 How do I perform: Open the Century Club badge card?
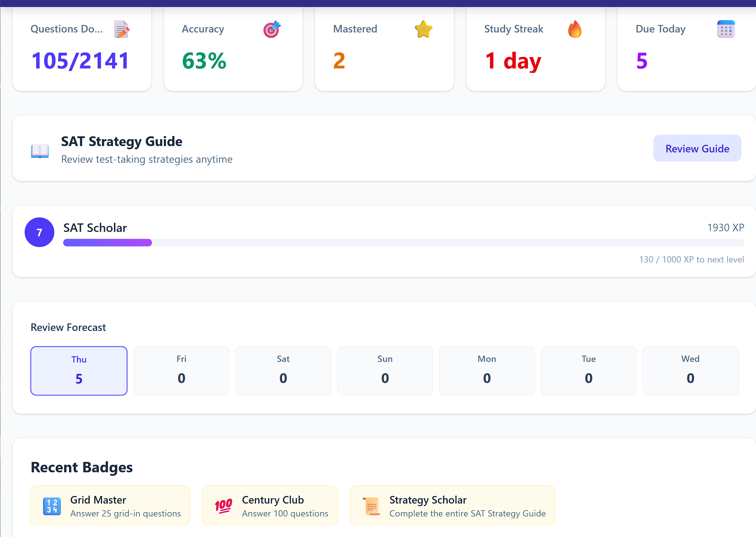coord(270,505)
